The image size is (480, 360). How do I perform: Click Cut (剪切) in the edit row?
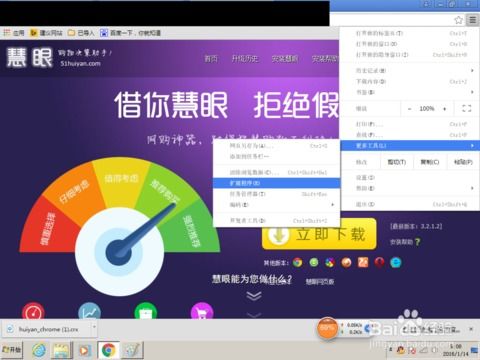tap(397, 162)
